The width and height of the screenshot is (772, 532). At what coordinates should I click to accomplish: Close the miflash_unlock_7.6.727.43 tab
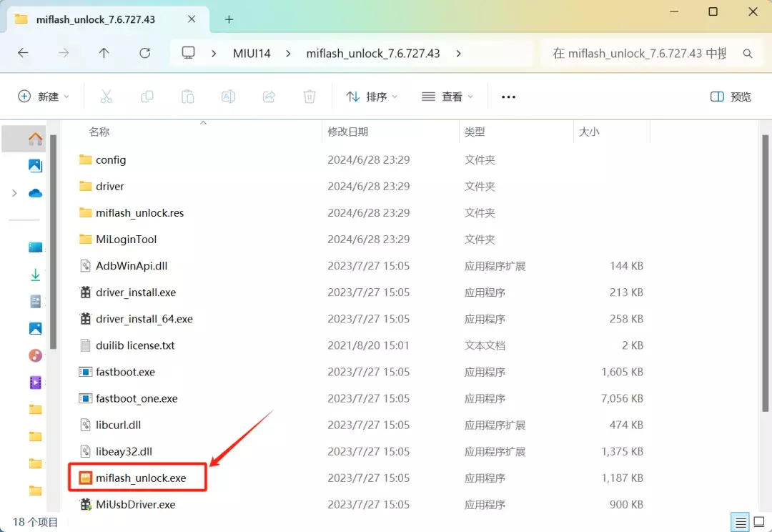[x=192, y=19]
